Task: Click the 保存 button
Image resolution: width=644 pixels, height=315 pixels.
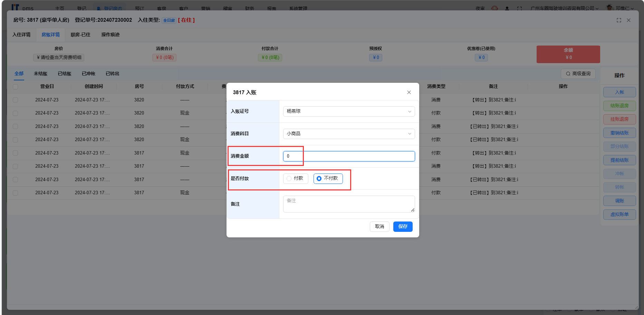Action: (x=403, y=227)
